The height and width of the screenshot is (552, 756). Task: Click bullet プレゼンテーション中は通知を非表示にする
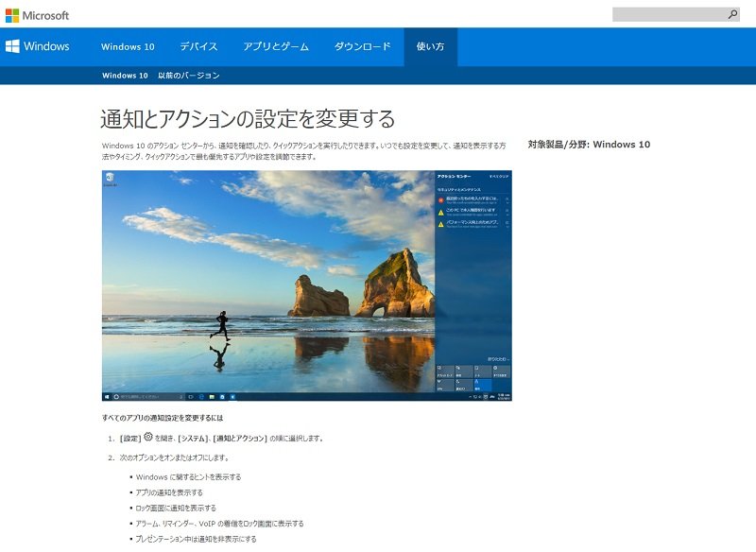click(196, 539)
